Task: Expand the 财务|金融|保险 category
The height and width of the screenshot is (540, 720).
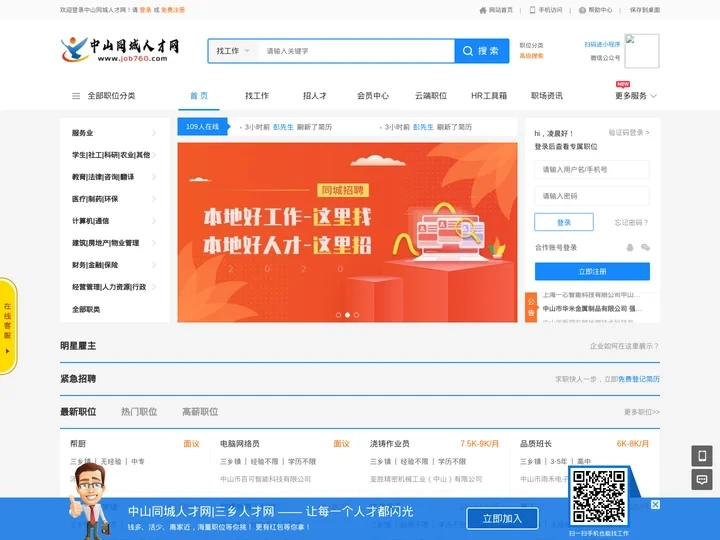Action: pos(114,265)
